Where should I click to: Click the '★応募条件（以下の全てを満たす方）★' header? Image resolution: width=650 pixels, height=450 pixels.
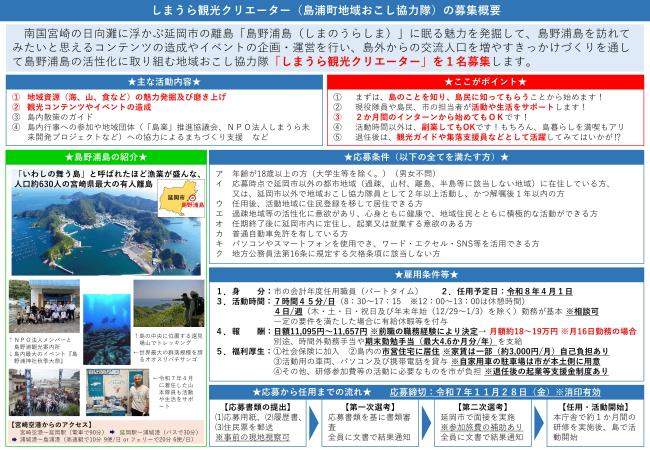426,157
